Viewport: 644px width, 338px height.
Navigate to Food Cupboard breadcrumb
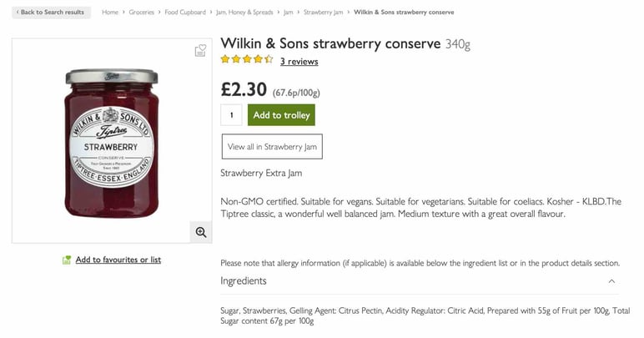[x=185, y=13]
